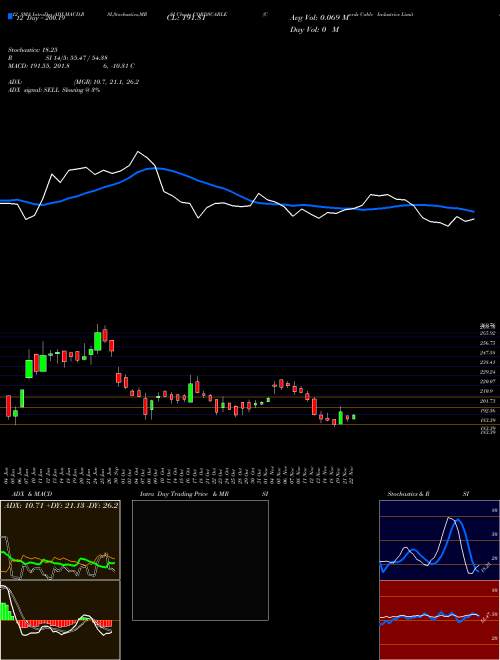This screenshot has width=500, height=660.
Task: Click the blue 12-day SMA legend square
Action: coord(9,16)
